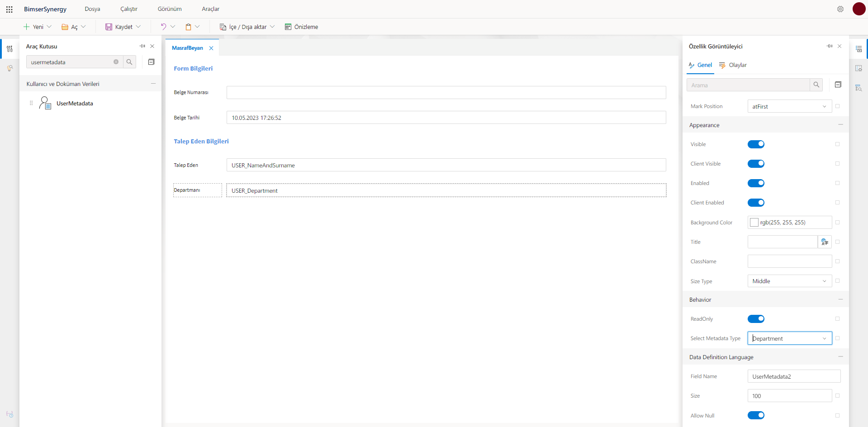Expand the Size Type dropdown
This screenshot has width=868, height=427.
coord(789,281)
